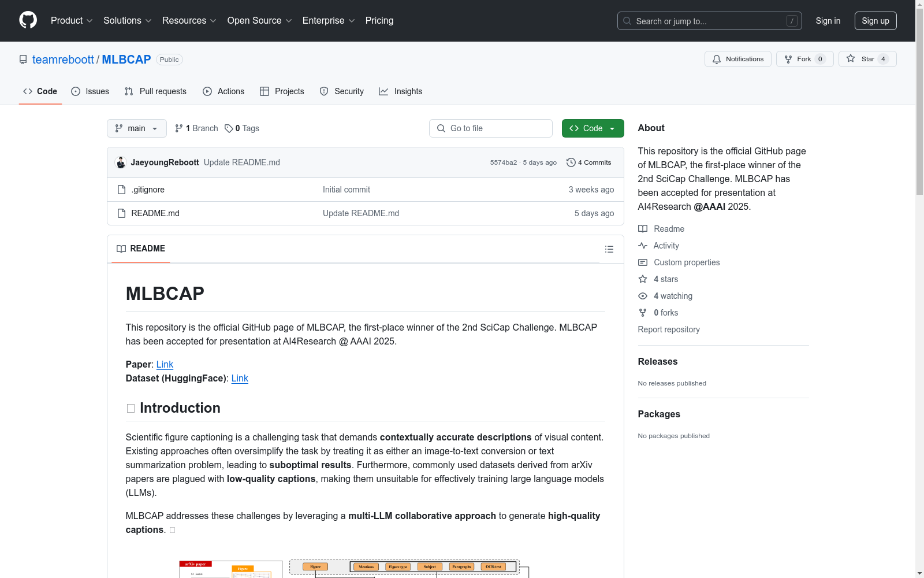The width and height of the screenshot is (924, 578).
Task: Click the Go to file search field
Action: coord(490,128)
